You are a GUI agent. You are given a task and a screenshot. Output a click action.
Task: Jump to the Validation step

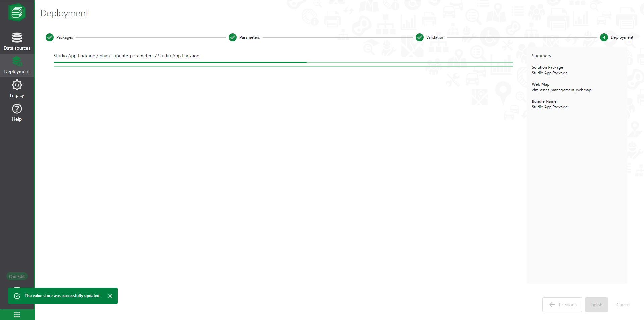(x=420, y=37)
